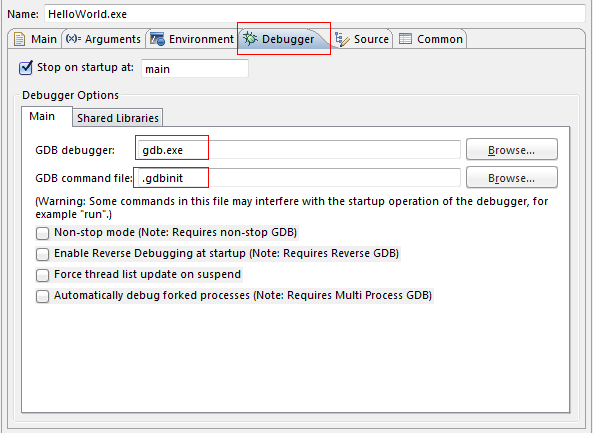Click the Arguments tab (x)= icon

[x=73, y=39]
